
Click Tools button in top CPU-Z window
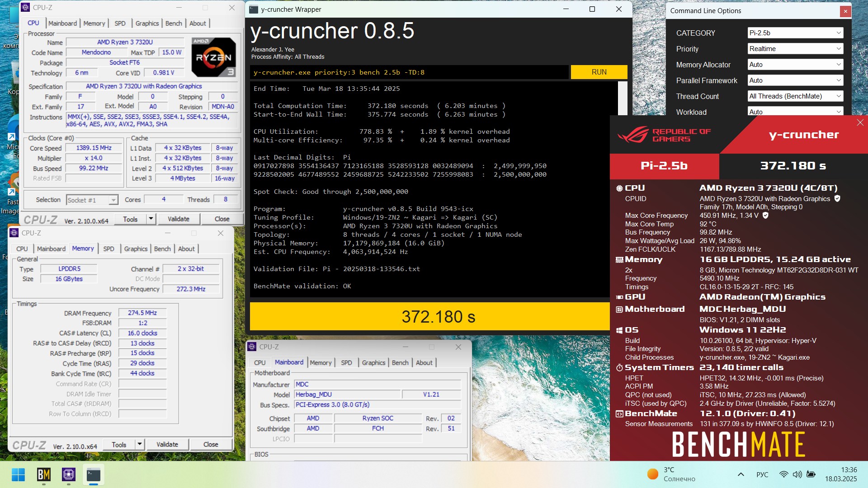coord(130,219)
